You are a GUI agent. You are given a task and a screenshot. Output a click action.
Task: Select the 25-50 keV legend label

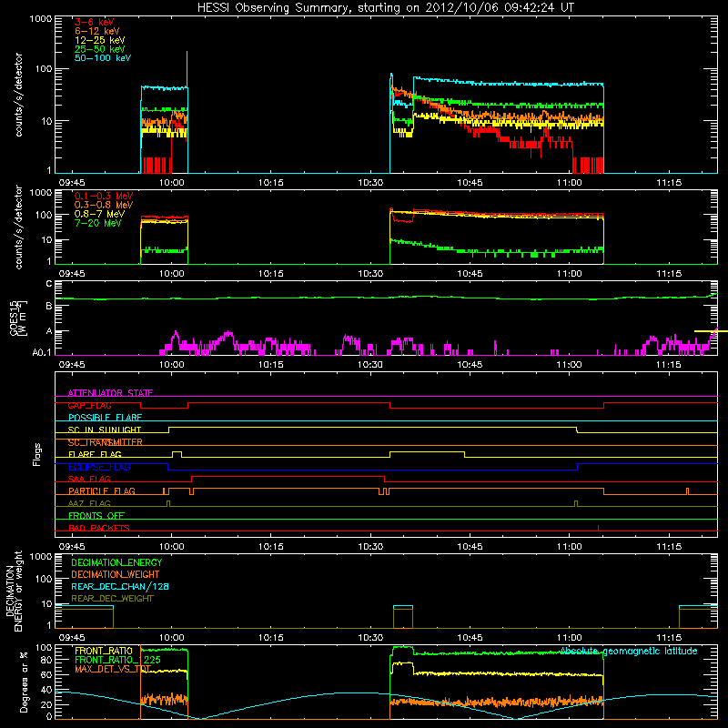[100, 49]
